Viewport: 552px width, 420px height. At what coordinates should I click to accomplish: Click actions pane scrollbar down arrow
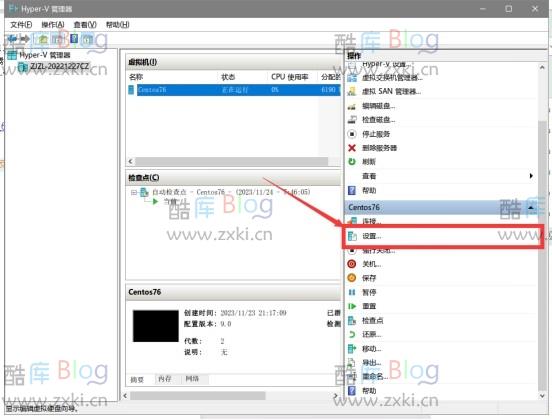542,396
